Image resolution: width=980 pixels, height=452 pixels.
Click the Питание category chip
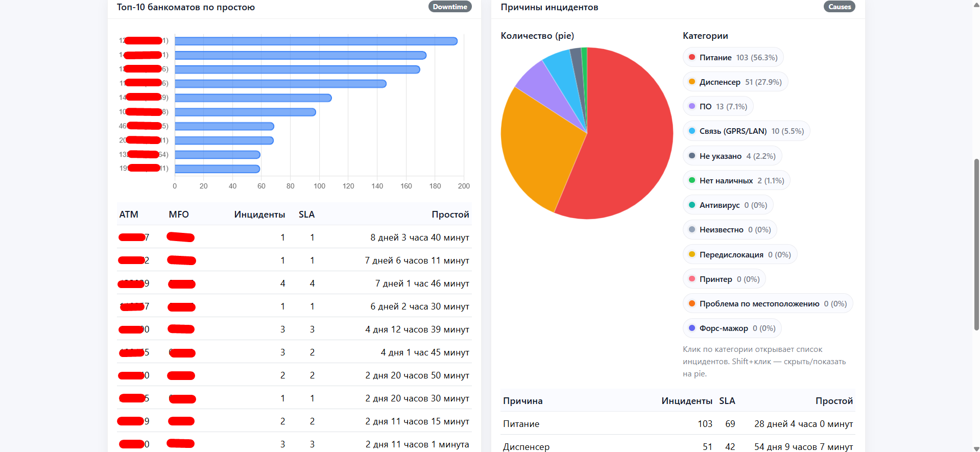tap(733, 58)
